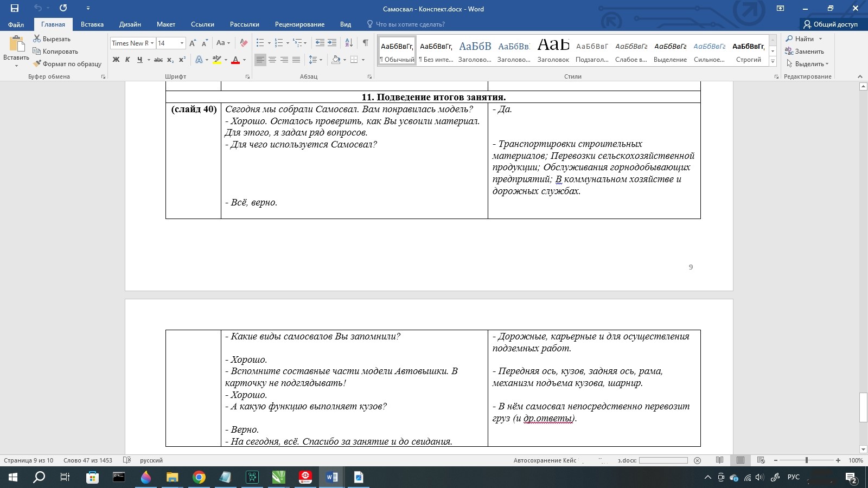Switch to the Рецензирование tab
868x488 pixels.
point(299,24)
